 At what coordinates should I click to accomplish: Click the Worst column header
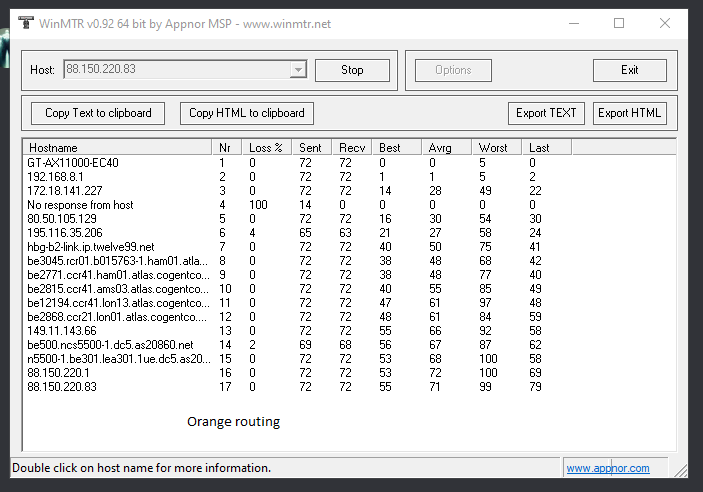[496, 148]
